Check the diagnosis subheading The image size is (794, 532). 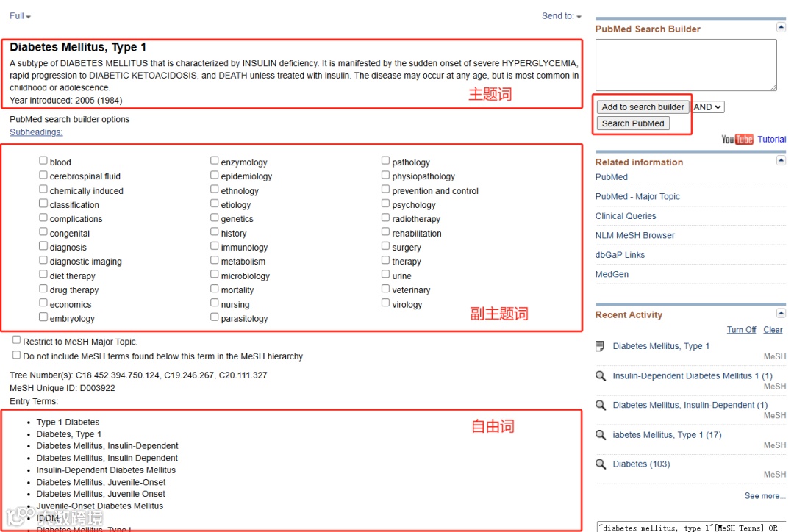pyautogui.click(x=43, y=245)
